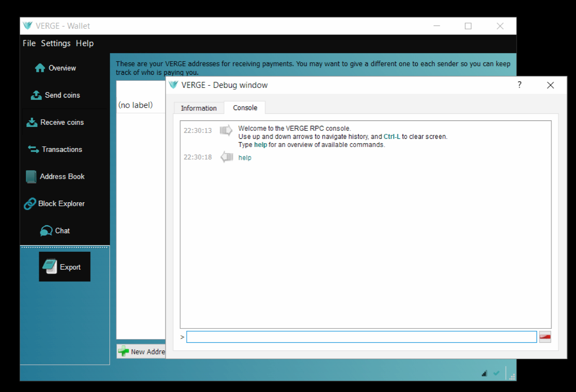Viewport: 576px width, 392px height.
Task: Click the New Address button
Action: coord(142,352)
